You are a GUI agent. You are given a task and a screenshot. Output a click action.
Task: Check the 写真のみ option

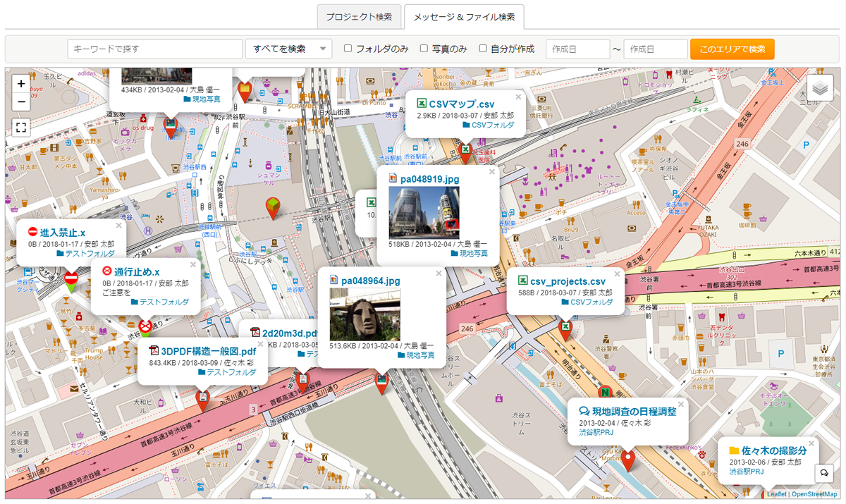pyautogui.click(x=424, y=49)
